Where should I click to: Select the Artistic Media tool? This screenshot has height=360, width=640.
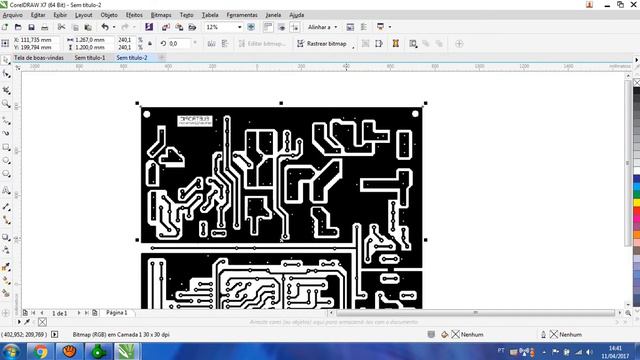(x=6, y=133)
